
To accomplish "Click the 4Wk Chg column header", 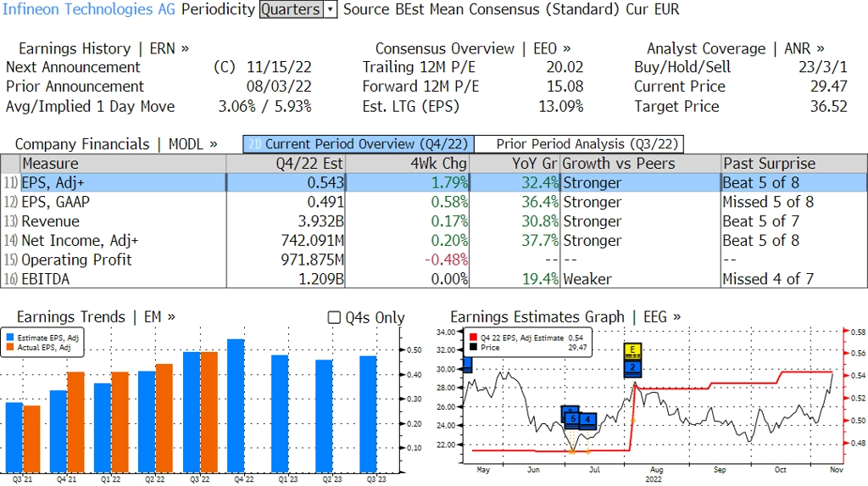I will click(x=408, y=164).
